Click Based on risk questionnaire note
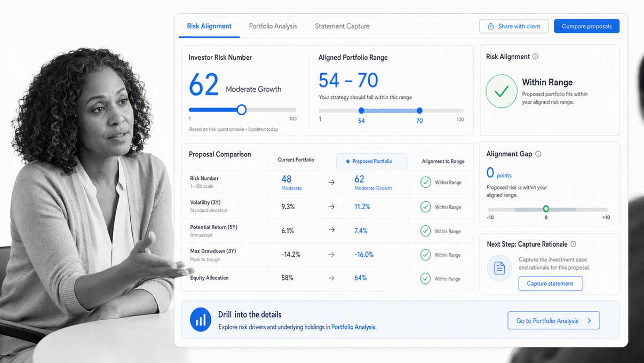The height and width of the screenshot is (363, 644). pos(233,129)
